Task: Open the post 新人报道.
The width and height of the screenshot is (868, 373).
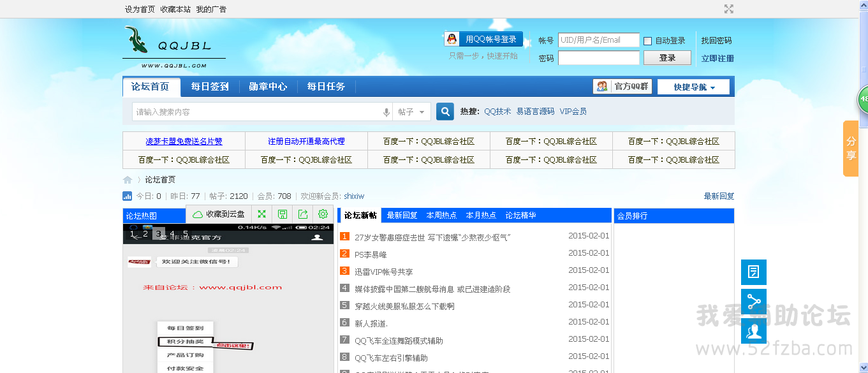Action: click(x=371, y=323)
